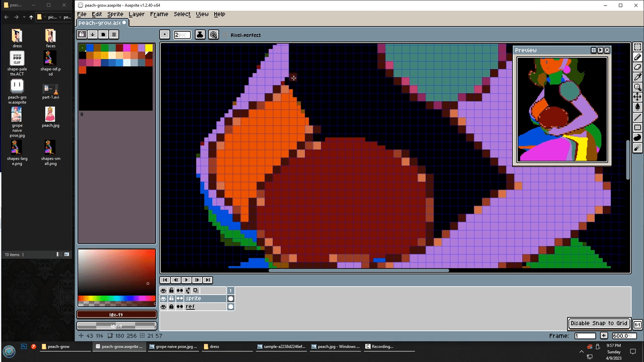Toggle visibility of the ref layer
Image resolution: width=644 pixels, height=362 pixels.
point(164,307)
